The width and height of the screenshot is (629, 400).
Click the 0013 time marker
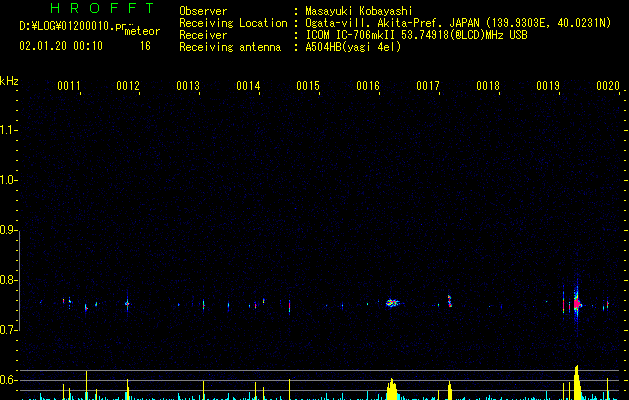[x=188, y=85]
